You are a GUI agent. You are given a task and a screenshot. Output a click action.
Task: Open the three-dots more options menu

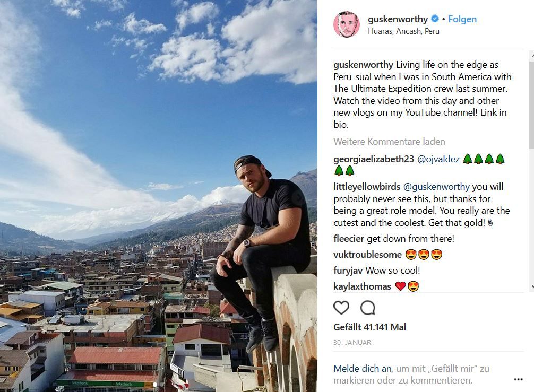point(518,379)
